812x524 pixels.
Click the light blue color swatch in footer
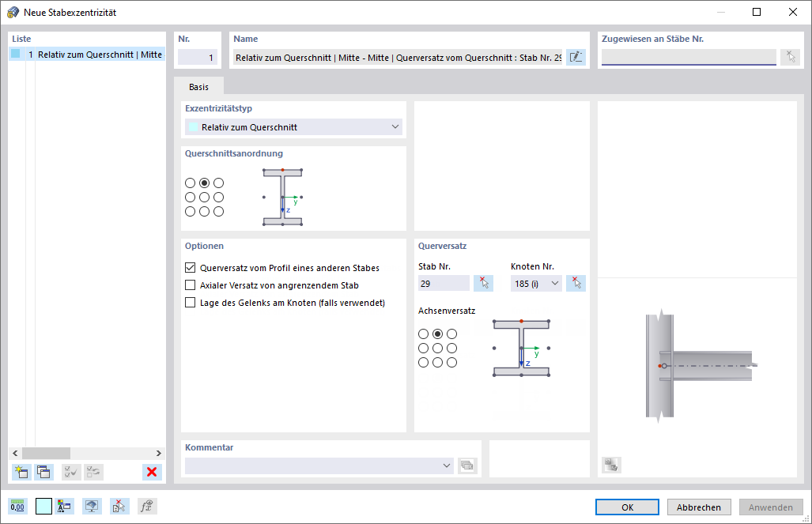[43, 506]
